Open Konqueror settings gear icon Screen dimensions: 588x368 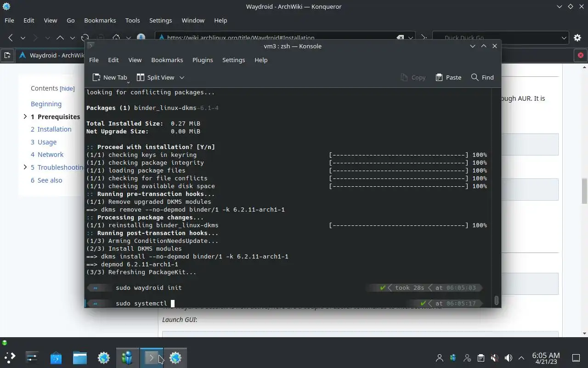(577, 38)
